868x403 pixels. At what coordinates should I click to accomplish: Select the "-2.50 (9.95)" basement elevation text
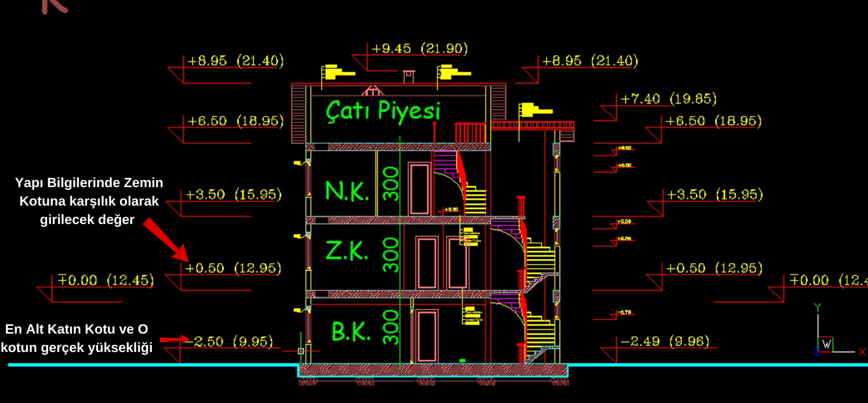[x=228, y=342]
